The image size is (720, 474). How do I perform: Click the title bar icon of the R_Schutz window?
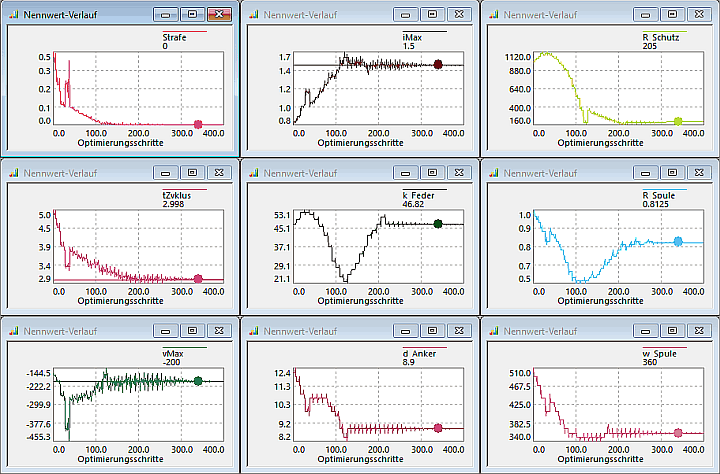493,16
